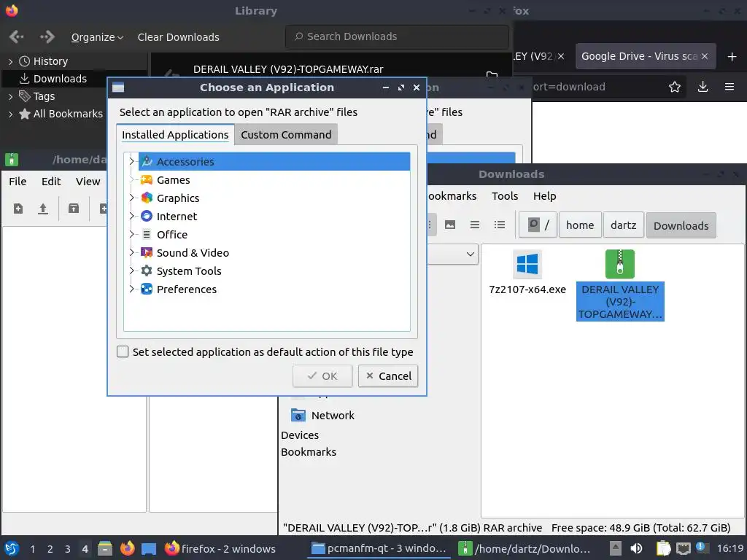This screenshot has height=560, width=747.
Task: Click the Internet category icon
Action: click(147, 216)
